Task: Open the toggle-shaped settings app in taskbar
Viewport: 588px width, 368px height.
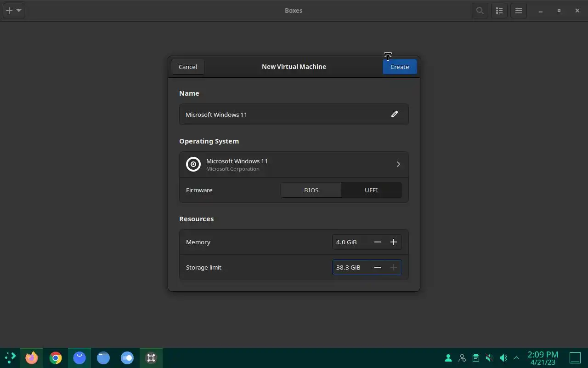Action: pos(127,357)
